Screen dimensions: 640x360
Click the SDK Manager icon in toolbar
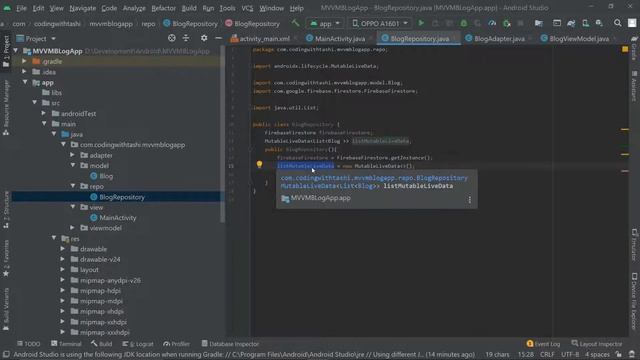pos(600,23)
